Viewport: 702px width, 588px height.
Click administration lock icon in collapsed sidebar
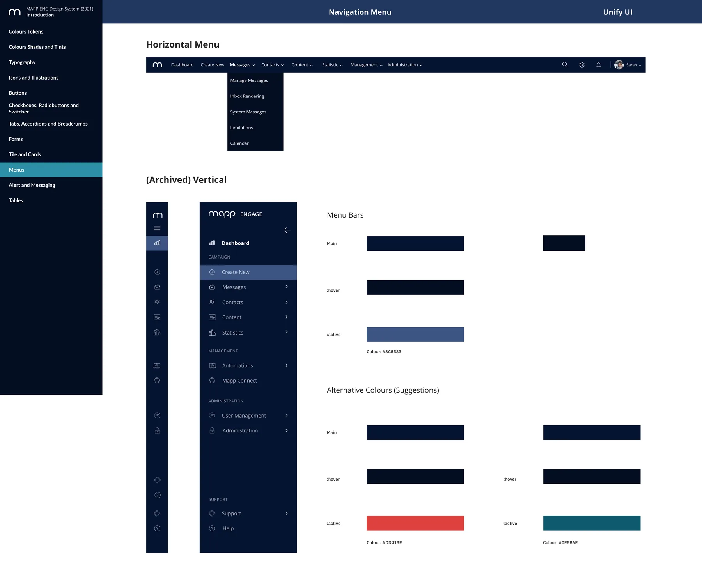157,430
